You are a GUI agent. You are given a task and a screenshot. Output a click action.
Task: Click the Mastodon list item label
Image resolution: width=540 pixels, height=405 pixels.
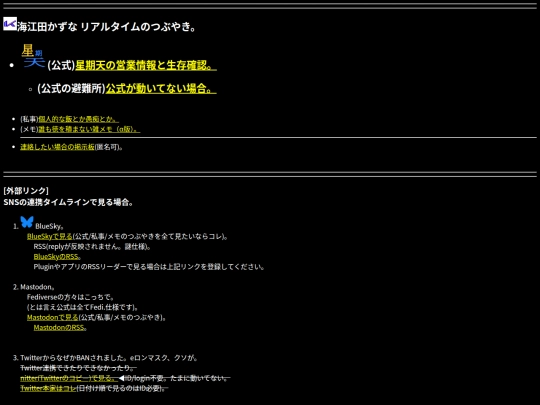(37, 287)
